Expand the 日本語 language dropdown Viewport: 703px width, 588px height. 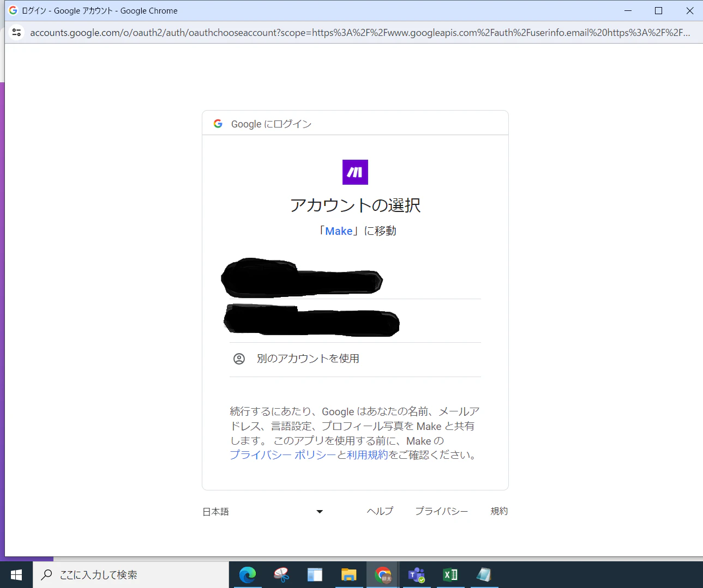point(263,512)
